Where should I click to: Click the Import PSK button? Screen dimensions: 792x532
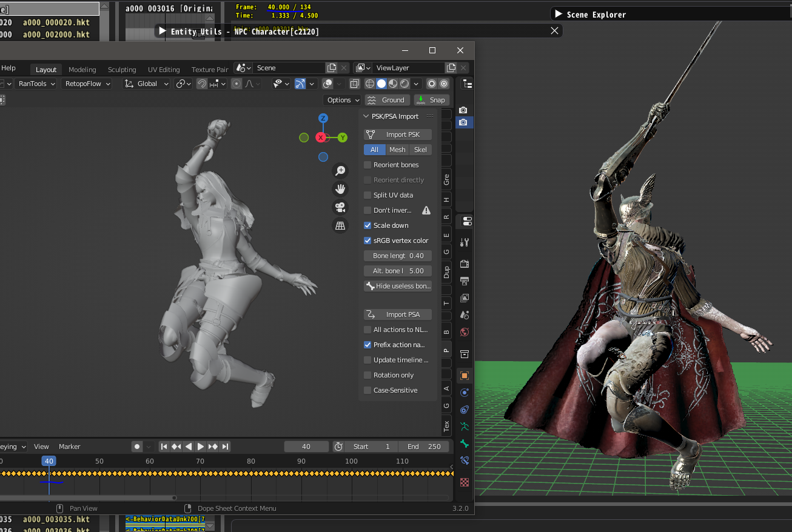click(x=398, y=135)
